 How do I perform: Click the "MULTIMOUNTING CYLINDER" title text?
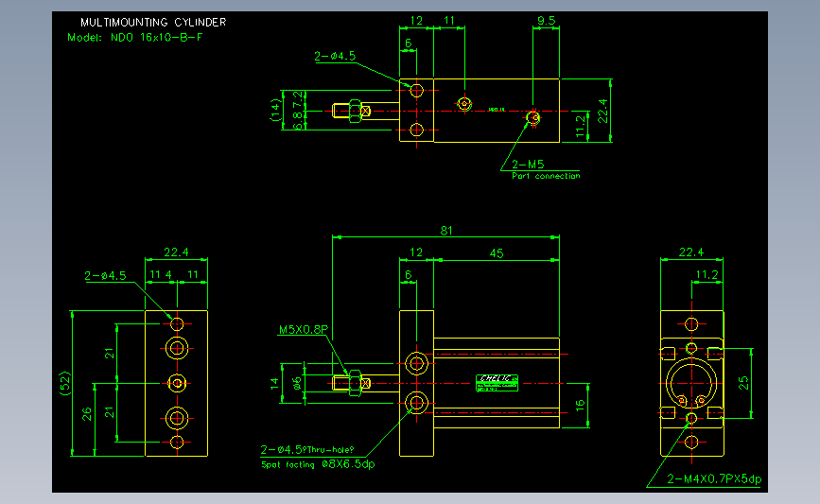tap(153, 23)
